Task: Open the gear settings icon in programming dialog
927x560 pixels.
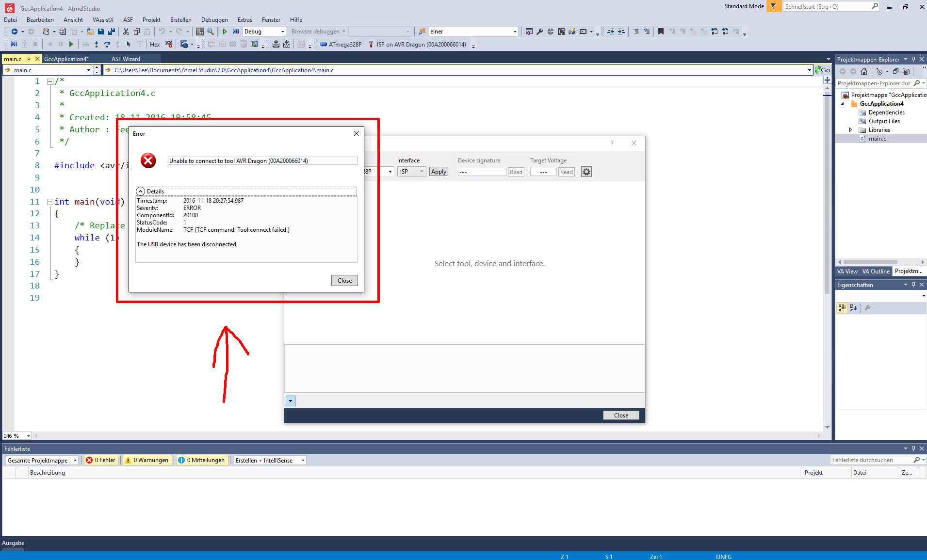Action: tap(586, 172)
